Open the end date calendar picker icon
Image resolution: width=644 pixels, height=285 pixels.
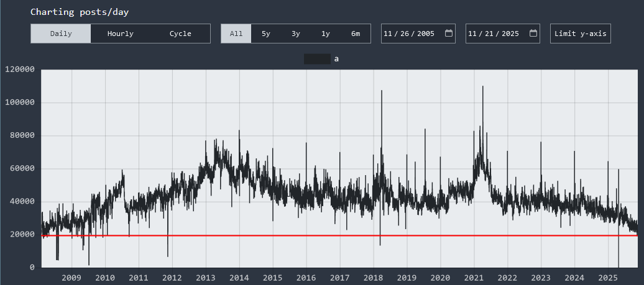click(533, 33)
